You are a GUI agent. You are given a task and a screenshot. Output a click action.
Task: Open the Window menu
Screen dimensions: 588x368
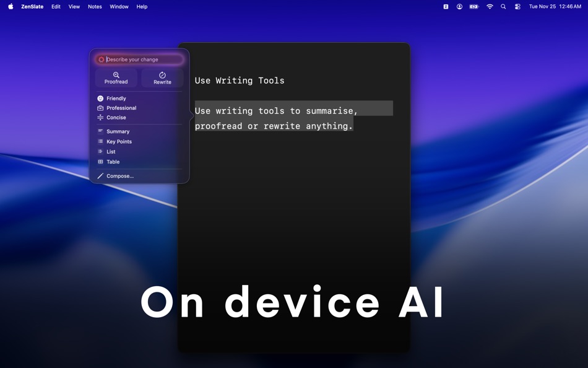tap(119, 7)
